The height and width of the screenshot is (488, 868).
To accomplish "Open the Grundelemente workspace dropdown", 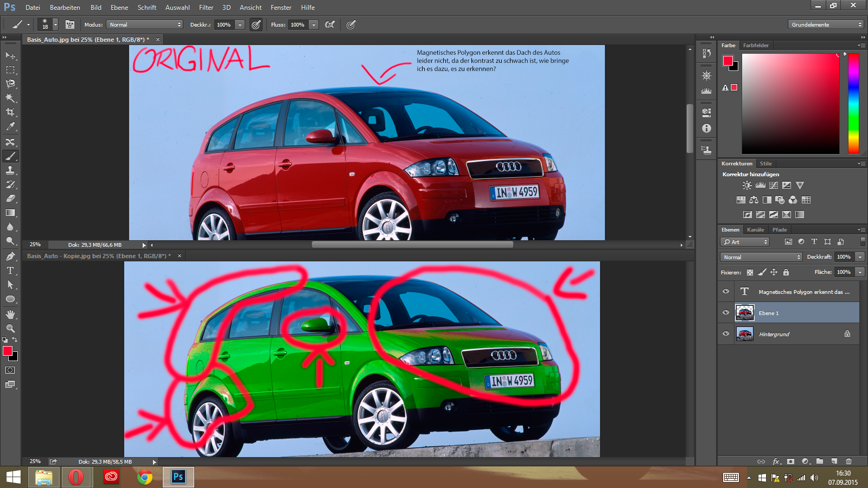I will point(825,25).
